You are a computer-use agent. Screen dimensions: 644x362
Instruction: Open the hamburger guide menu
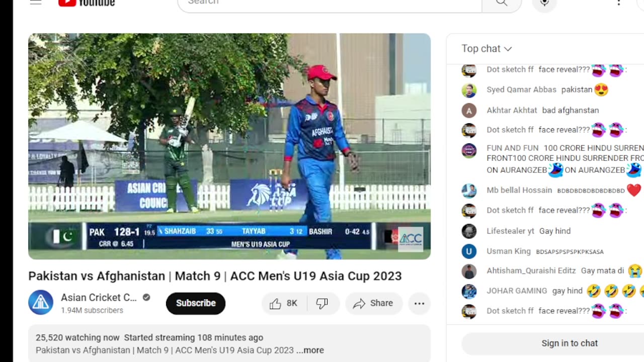coord(35,2)
